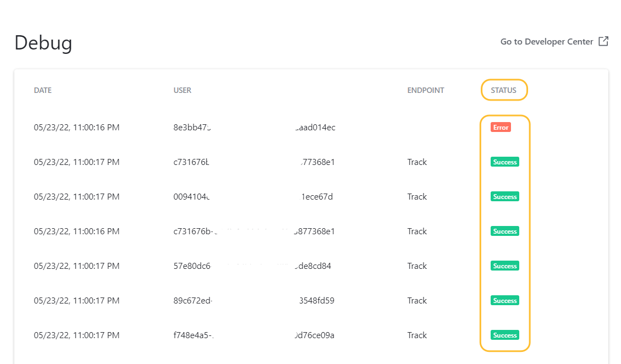621x364 pixels.
Task: Click the DATE column header to sort
Action: 42,90
